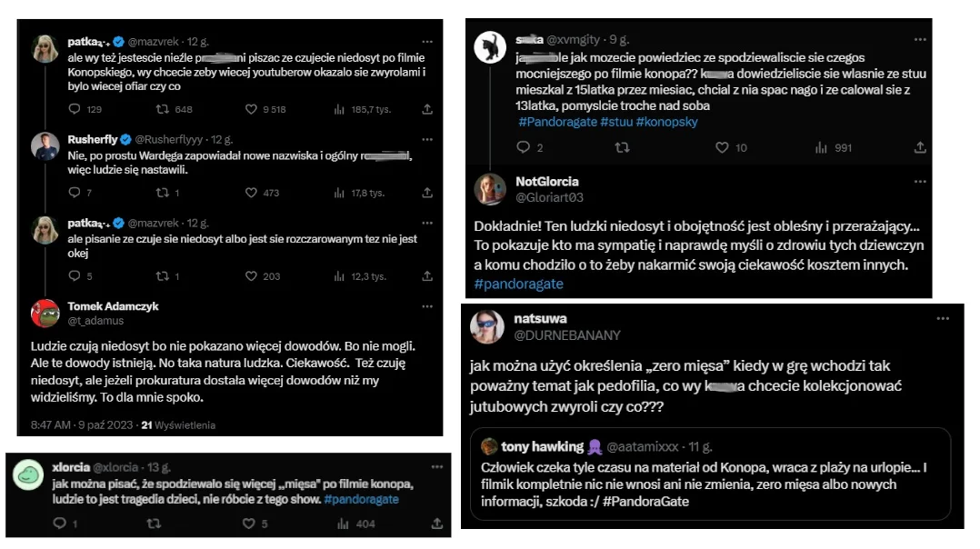Like patka's second tweet with 203 likes
Image resolution: width=980 pixels, height=549 pixels.
pos(251,276)
